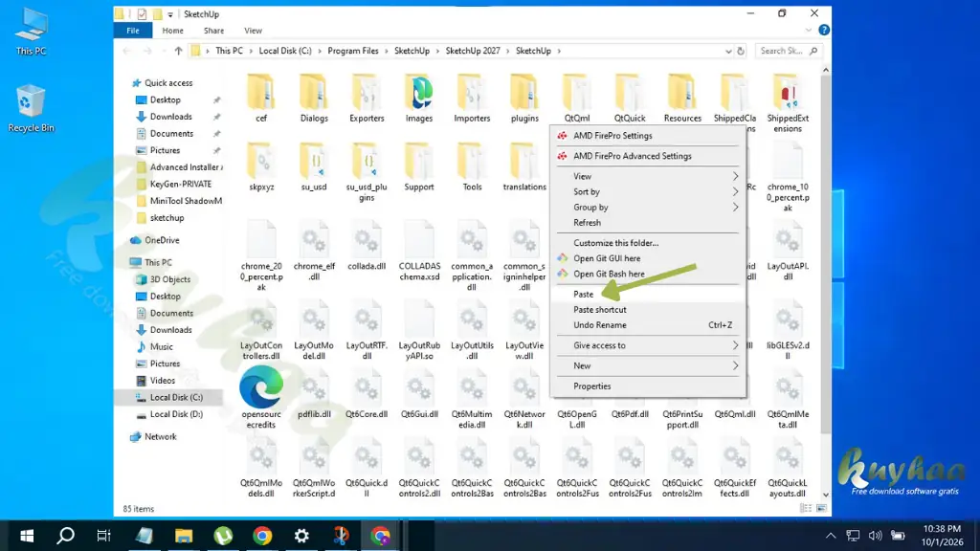Image resolution: width=980 pixels, height=551 pixels.
Task: Expand the Sort by submenu
Action: tap(648, 191)
